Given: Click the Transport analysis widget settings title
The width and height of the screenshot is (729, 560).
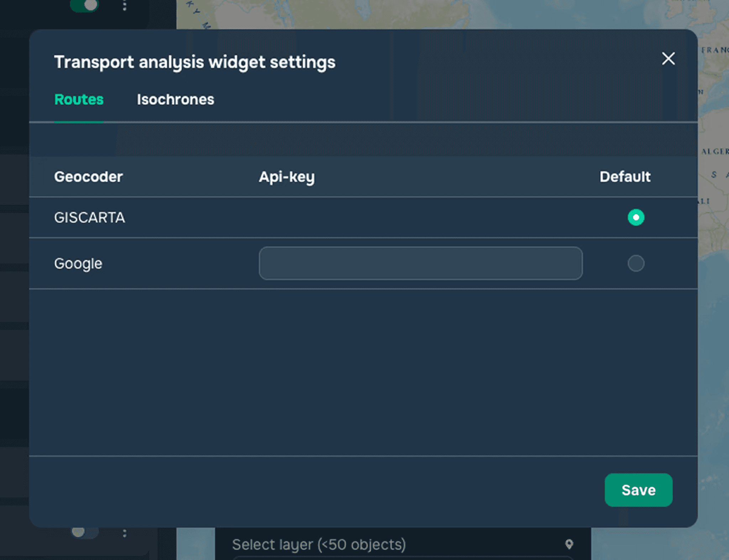Looking at the screenshot, I should pos(195,62).
